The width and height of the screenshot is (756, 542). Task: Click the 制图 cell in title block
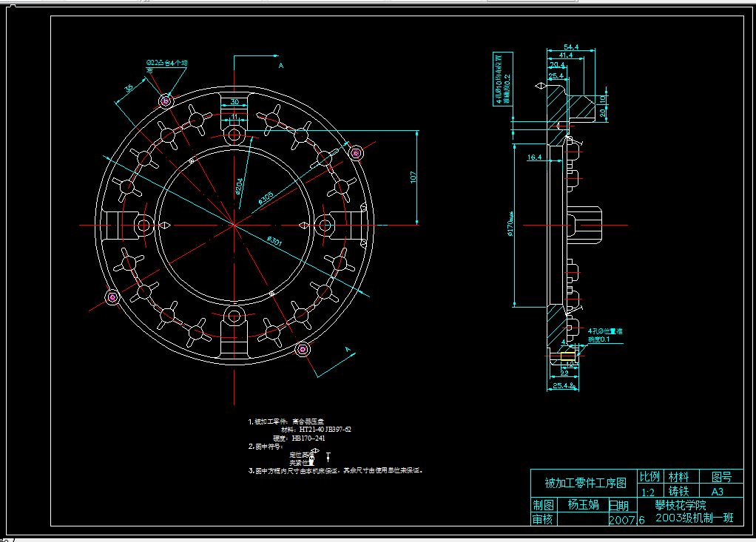544,505
